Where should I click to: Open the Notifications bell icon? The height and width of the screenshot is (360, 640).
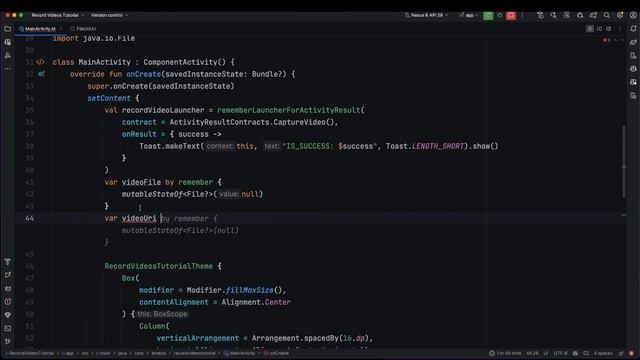click(x=633, y=29)
